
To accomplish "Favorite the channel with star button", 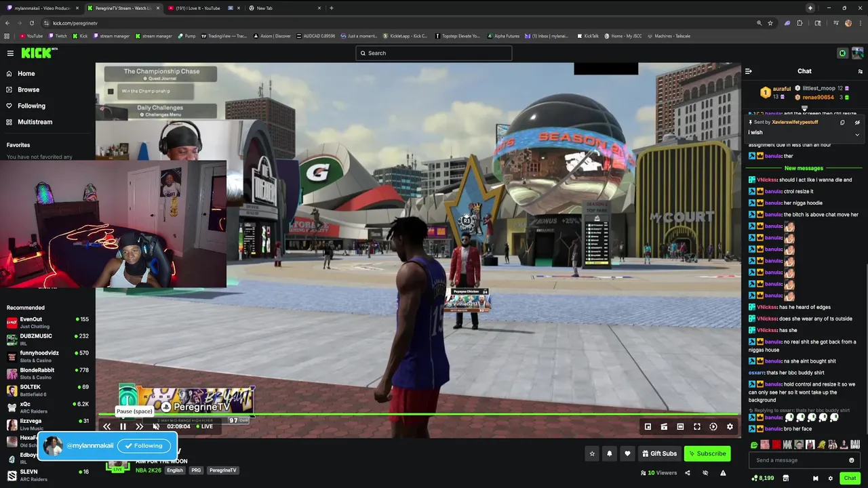I will coord(592,453).
